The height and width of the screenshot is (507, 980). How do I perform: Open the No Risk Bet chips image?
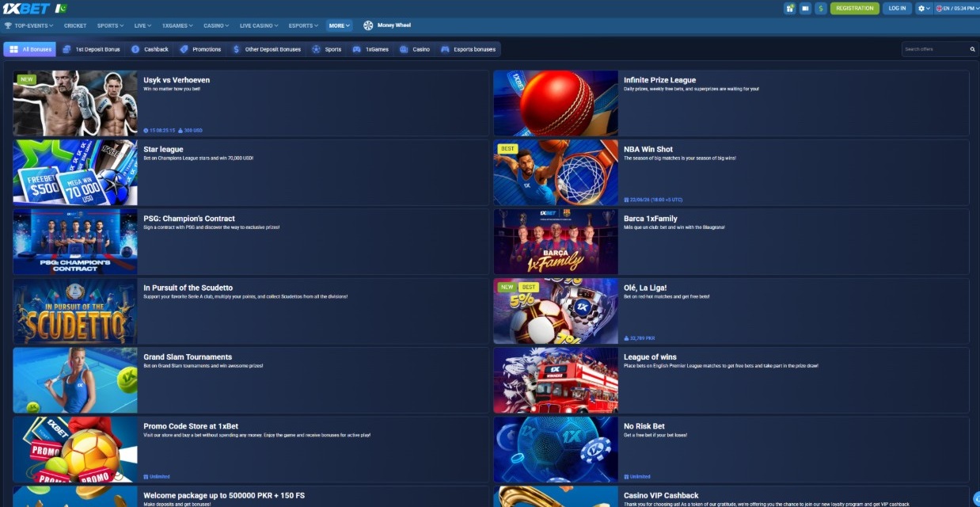click(556, 450)
